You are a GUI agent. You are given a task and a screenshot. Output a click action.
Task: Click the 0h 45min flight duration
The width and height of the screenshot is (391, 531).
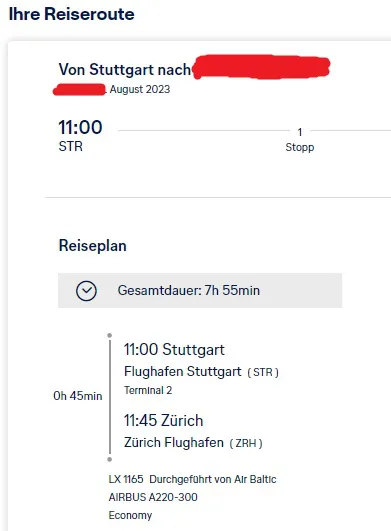coord(78,396)
